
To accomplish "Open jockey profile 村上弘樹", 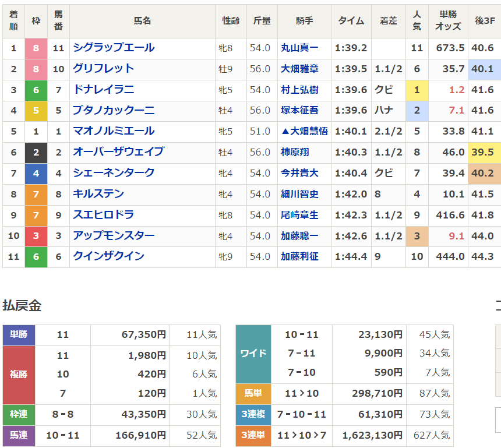I will [299, 90].
